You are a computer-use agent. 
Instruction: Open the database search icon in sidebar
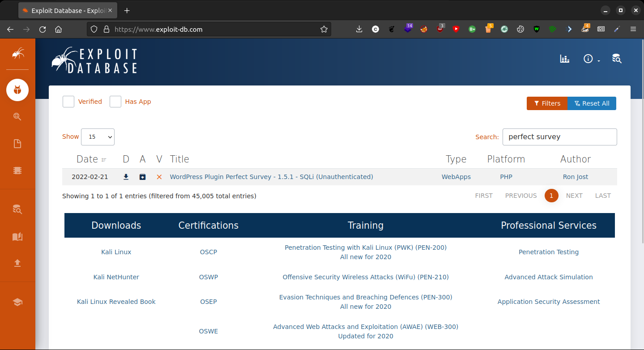click(x=17, y=209)
